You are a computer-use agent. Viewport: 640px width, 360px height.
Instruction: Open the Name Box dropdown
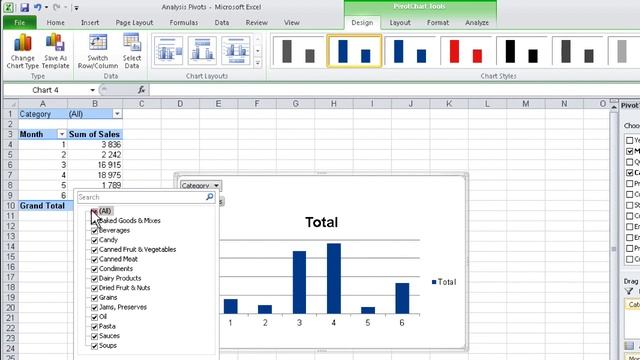(x=93, y=90)
